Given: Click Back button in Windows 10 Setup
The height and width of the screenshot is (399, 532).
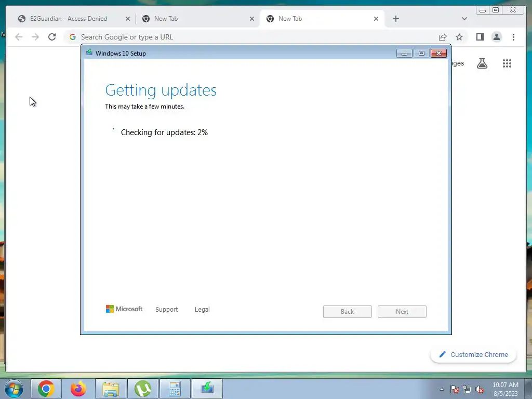Looking at the screenshot, I should (347, 312).
